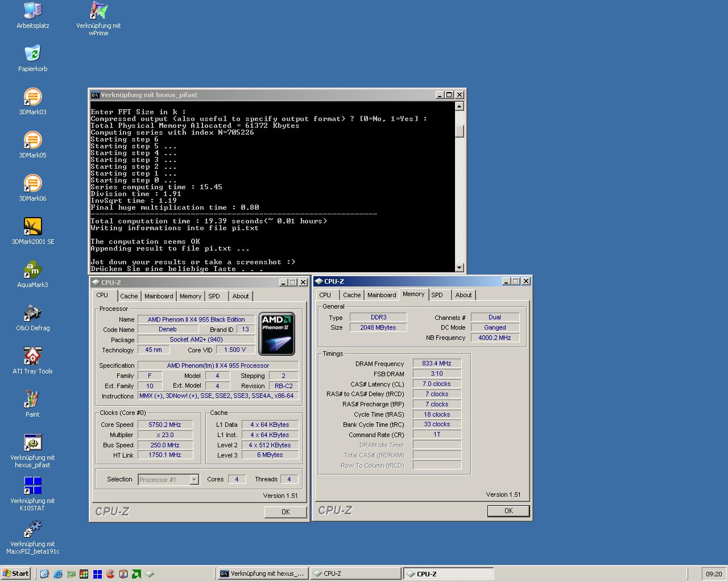Screen dimensions: 728x582
Task: Click the Start button
Action: (x=16, y=573)
